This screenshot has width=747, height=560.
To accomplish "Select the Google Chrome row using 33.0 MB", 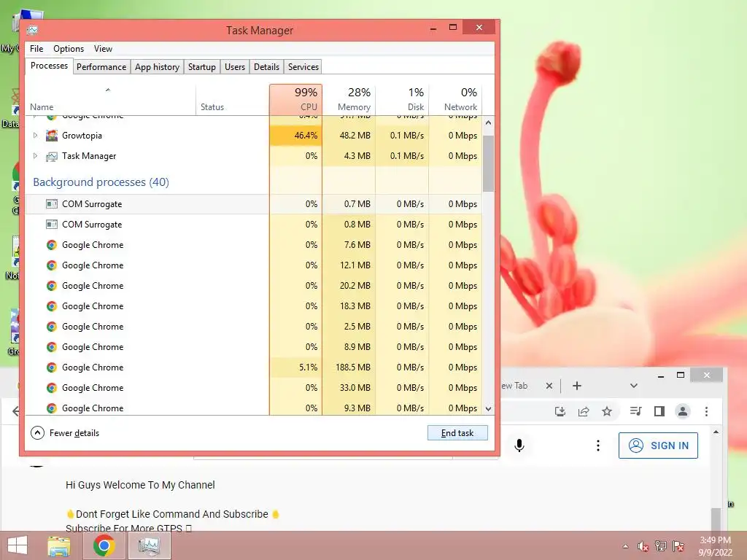I will click(x=253, y=388).
